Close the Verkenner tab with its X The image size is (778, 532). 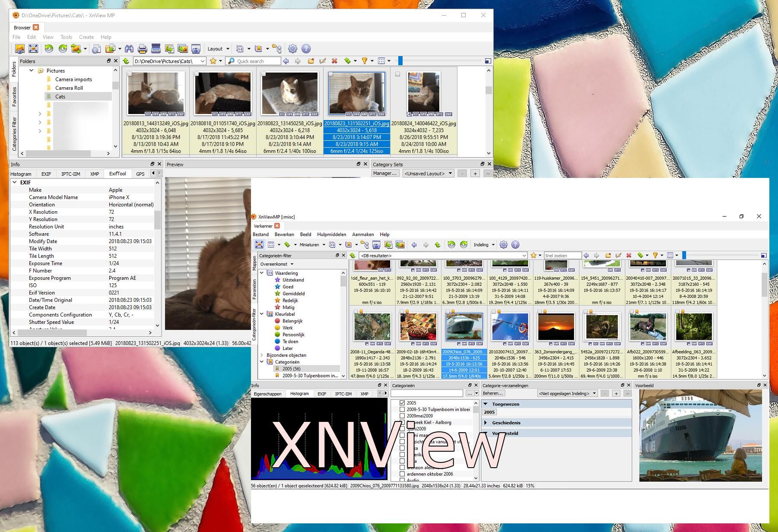tap(277, 226)
